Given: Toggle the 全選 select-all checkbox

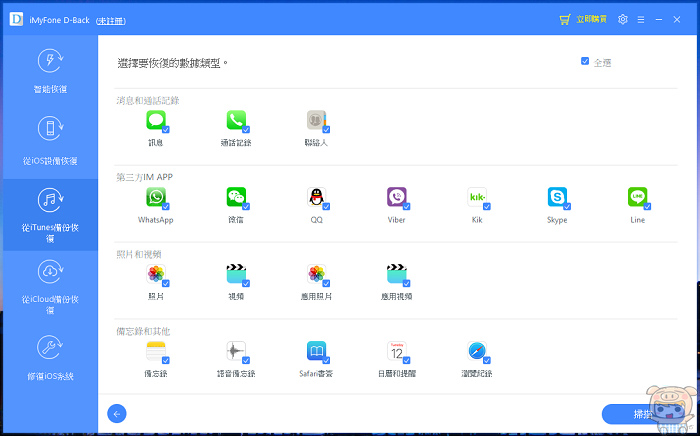Looking at the screenshot, I should tap(585, 62).
